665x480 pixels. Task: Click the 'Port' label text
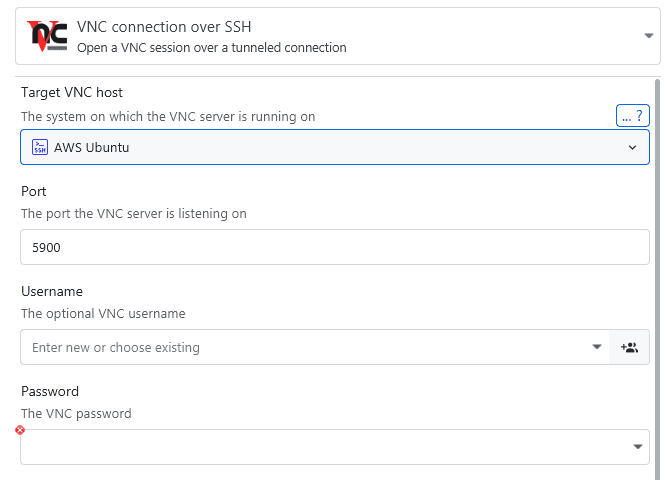point(34,191)
